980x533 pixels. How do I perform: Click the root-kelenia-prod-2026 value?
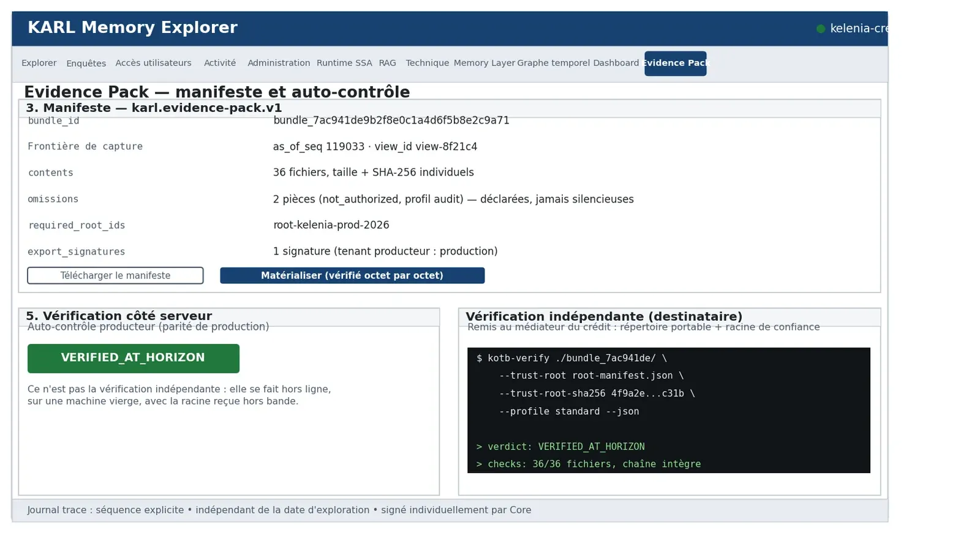click(x=331, y=225)
